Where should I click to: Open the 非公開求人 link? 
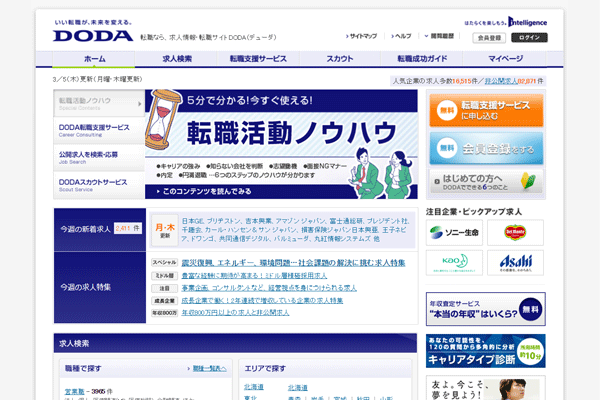501,81
